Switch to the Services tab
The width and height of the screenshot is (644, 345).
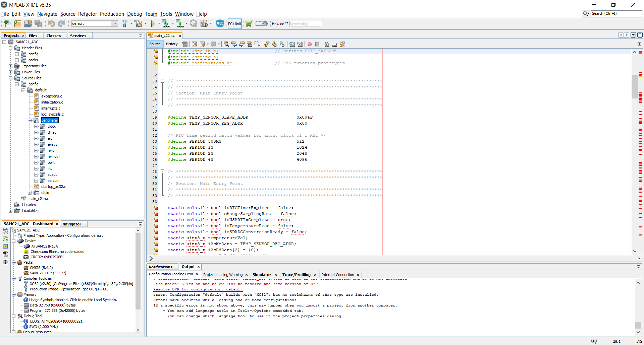(78, 36)
